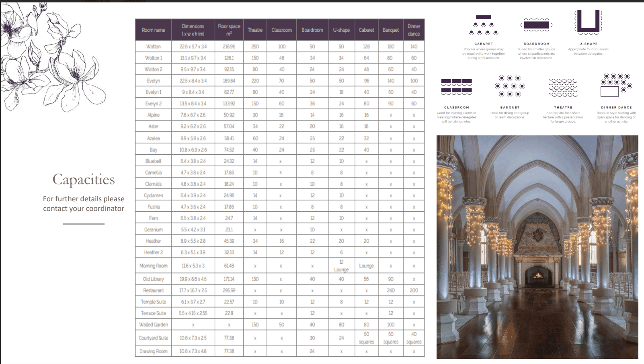Click the Restaurant banquet capacity 240
Screen dimensions: 644x364
(x=391, y=290)
